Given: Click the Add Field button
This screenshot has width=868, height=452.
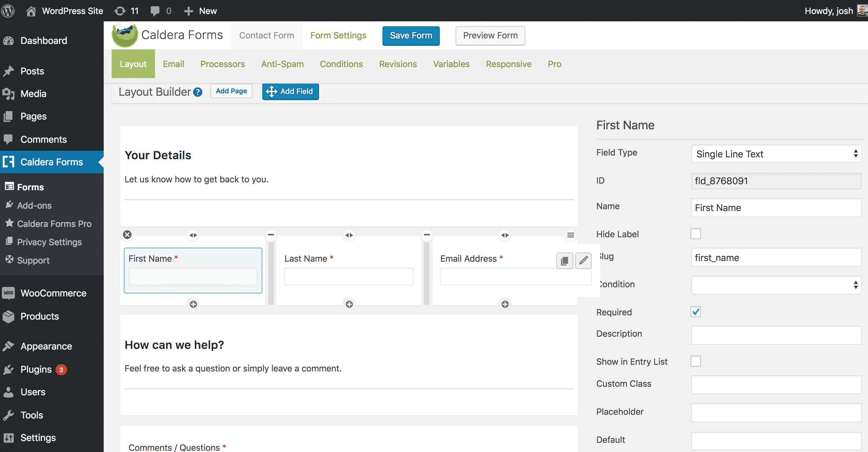Looking at the screenshot, I should pos(290,91).
